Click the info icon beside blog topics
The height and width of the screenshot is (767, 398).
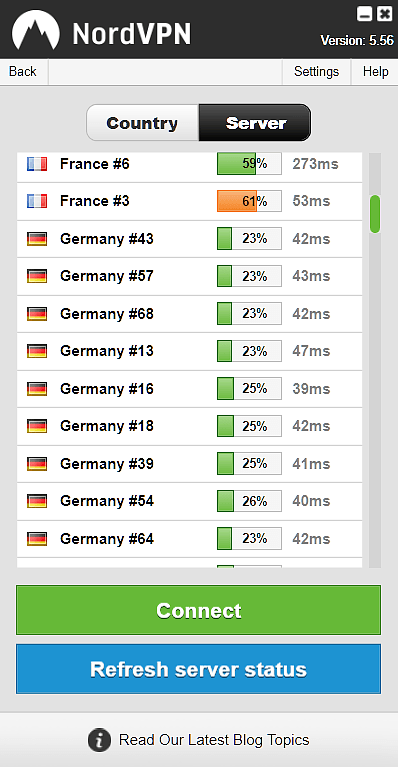click(x=99, y=740)
